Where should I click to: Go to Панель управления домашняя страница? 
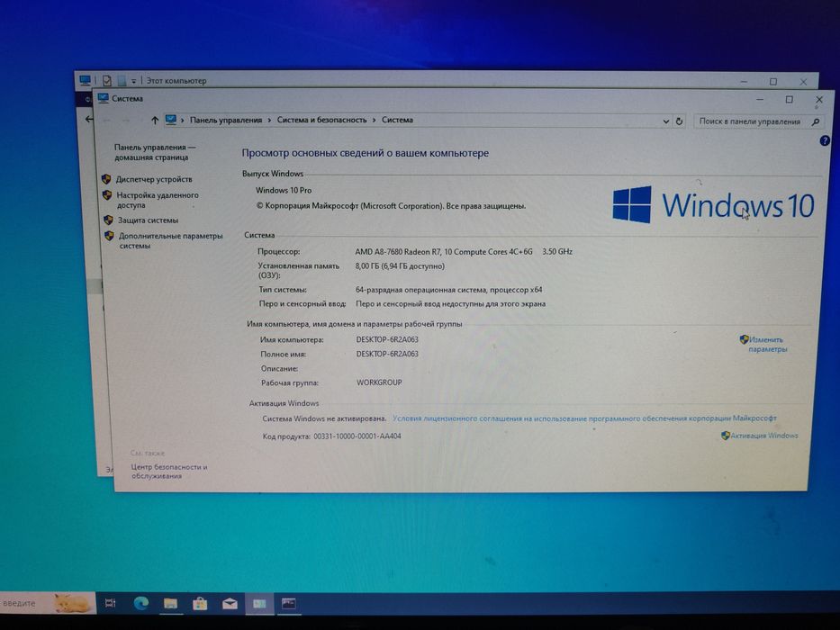154,152
